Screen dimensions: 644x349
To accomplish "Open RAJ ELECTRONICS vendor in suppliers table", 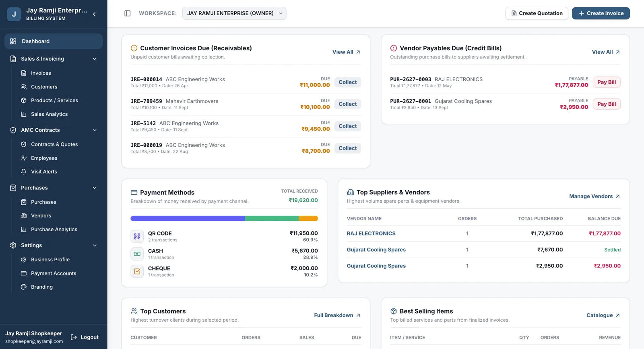I will 371,234.
